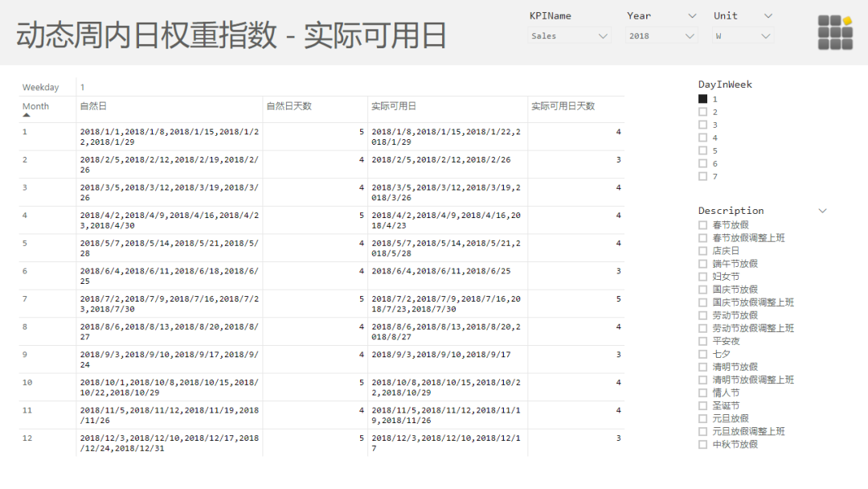Image resolution: width=868 pixels, height=489 pixels.
Task: Click the Month 10 row number
Action: (27, 383)
